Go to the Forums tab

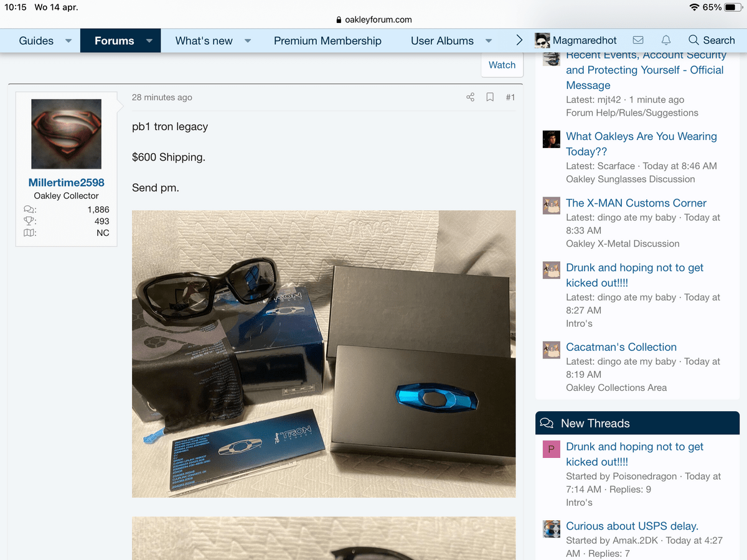coord(114,41)
